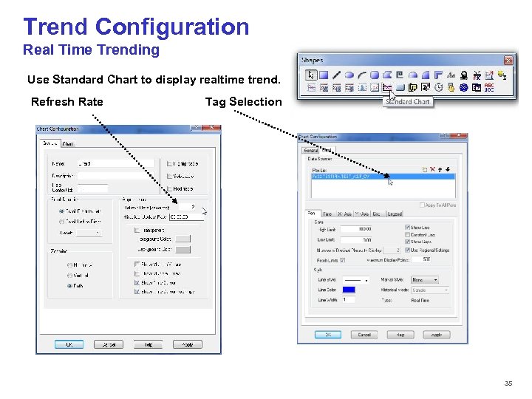Select the round blue icon in Shapes
This screenshot has width=532, height=399.
(x=463, y=87)
